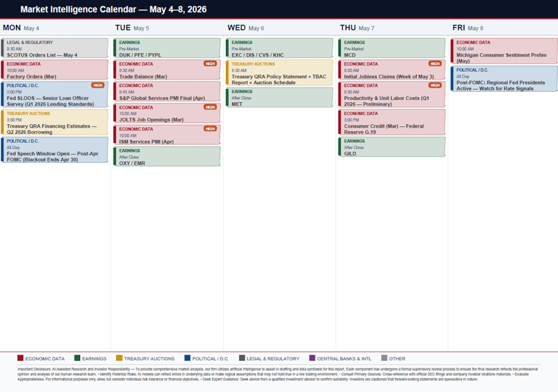Open the GILD after close earnings card
The height and width of the screenshot is (392, 558).
tap(392, 146)
